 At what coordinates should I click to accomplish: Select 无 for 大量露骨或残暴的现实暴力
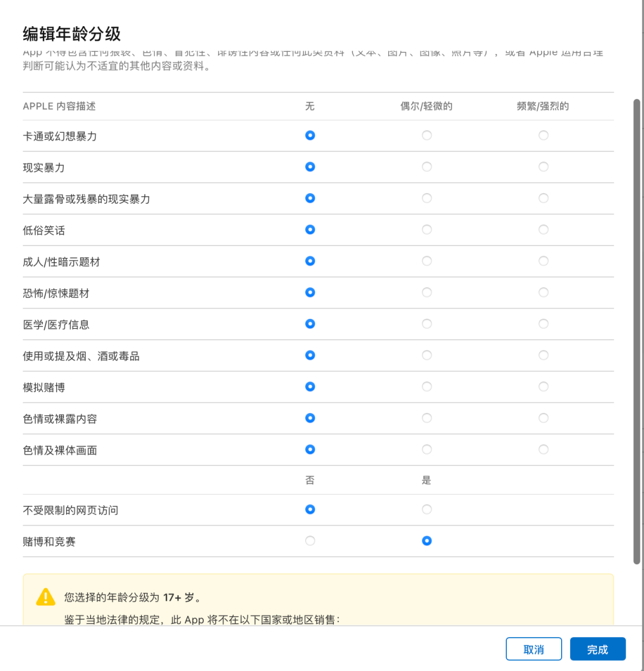[x=310, y=198]
